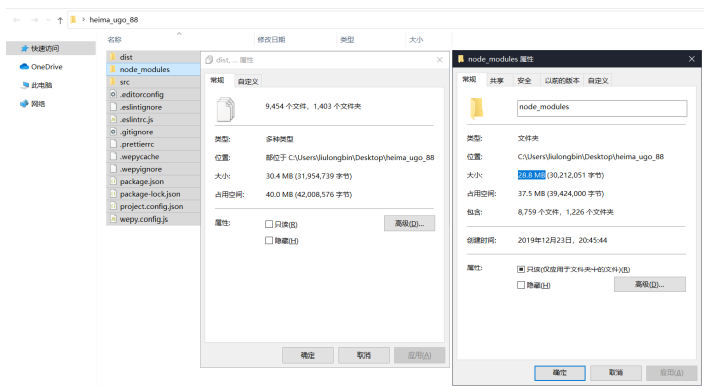
Task: Sort by the Type column header
Action: click(x=347, y=39)
